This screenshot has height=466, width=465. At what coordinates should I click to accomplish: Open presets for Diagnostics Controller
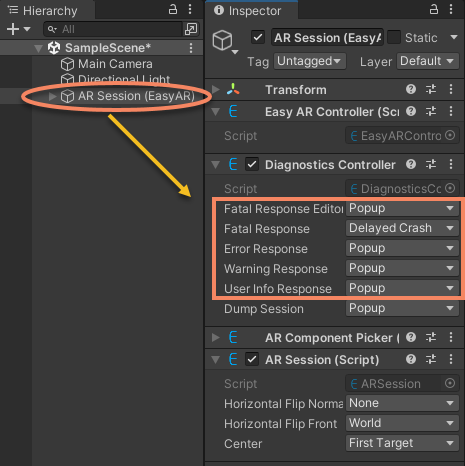tap(431, 164)
